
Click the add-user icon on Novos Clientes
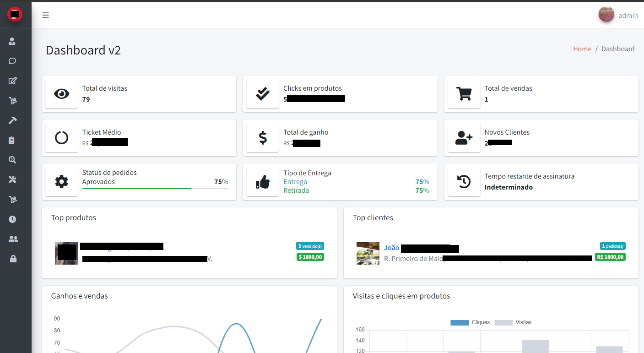pyautogui.click(x=464, y=138)
